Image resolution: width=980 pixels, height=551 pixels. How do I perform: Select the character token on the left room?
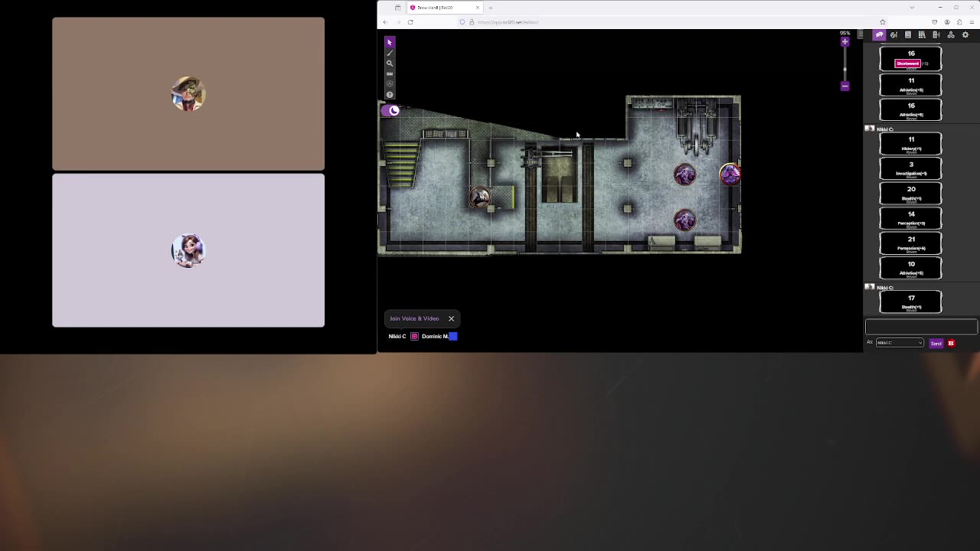tap(480, 197)
